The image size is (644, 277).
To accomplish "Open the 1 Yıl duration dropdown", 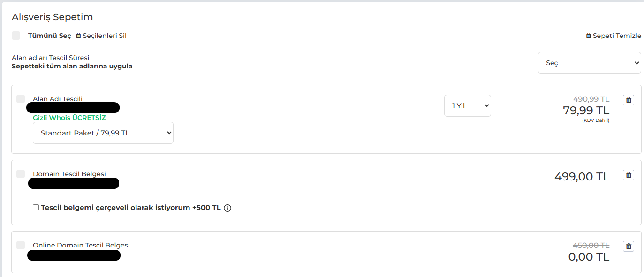I will point(468,106).
